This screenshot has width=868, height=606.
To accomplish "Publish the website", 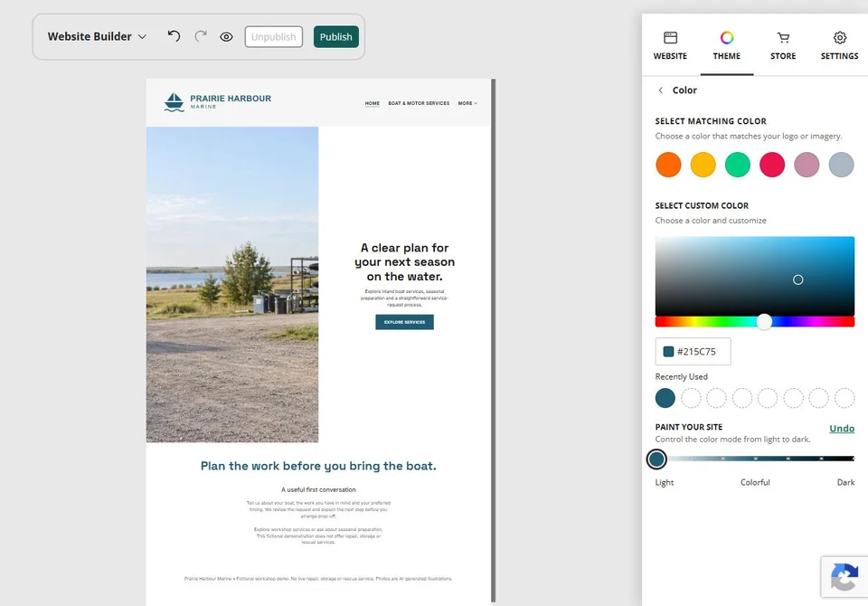I will (336, 36).
